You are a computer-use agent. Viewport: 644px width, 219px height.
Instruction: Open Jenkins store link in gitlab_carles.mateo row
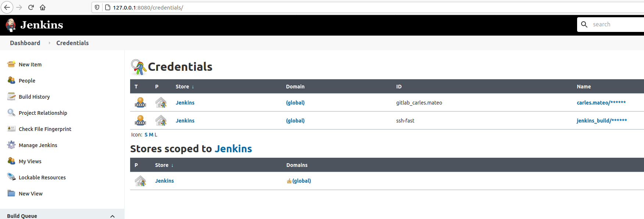coord(185,103)
